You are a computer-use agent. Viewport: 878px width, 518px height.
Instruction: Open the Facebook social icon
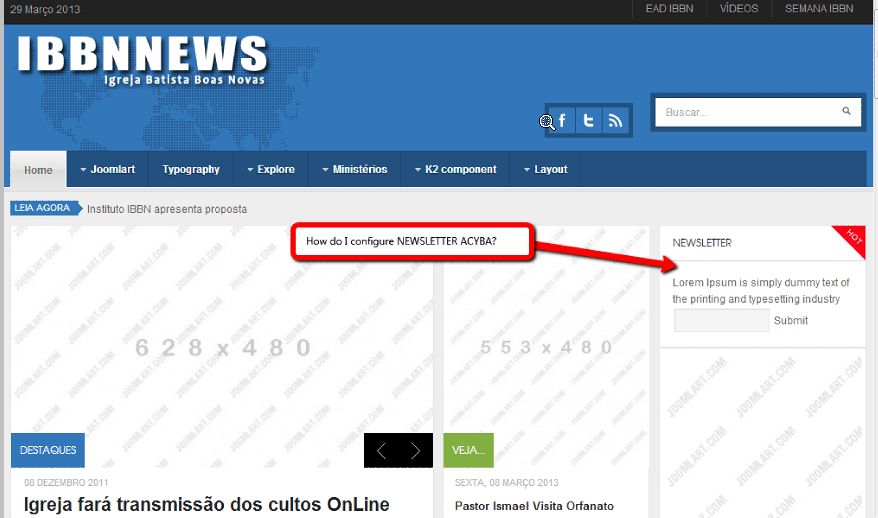562,120
